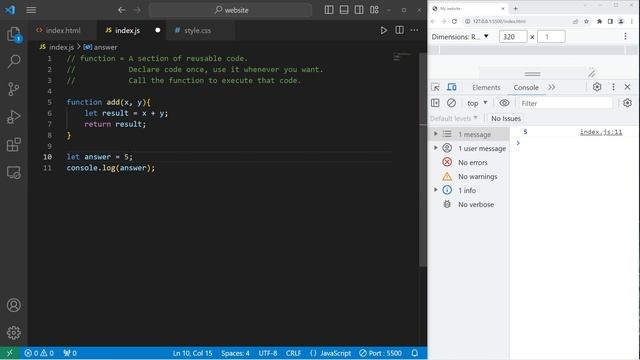Image resolution: width=640 pixels, height=360 pixels.
Task: Show errors and warnings in status bar
Action: (39, 353)
